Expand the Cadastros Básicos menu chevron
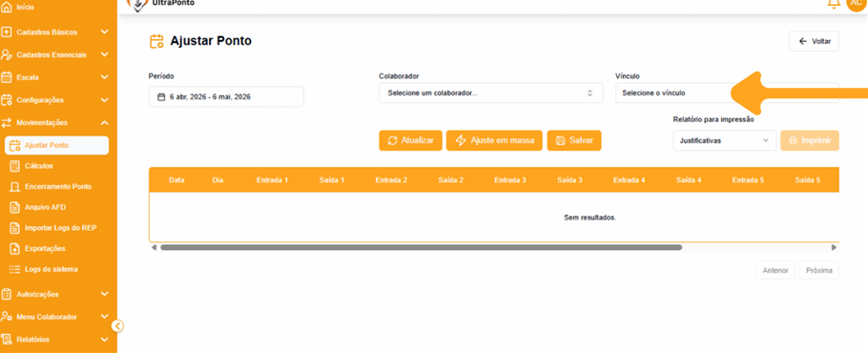 click(105, 32)
